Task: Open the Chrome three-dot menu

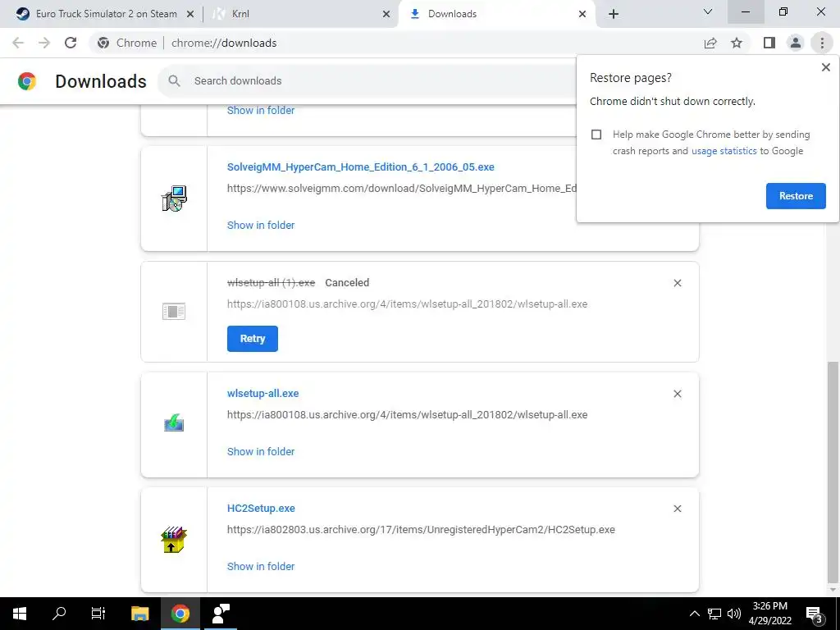Action: 822,43
